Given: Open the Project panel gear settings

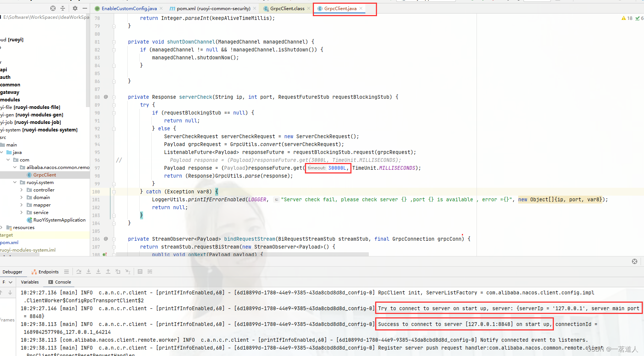Looking at the screenshot, I should [75, 8].
